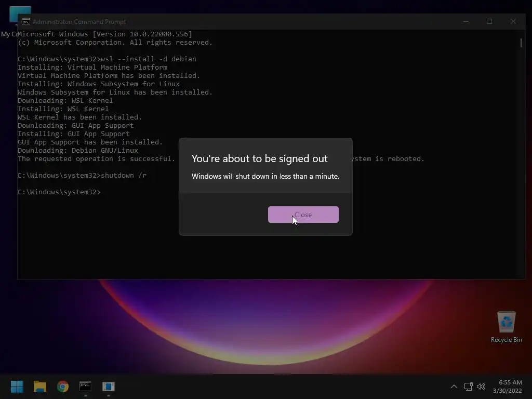Select the Command Prompt taskbar icon
Viewport: 532px width, 399px height.
tap(85, 387)
